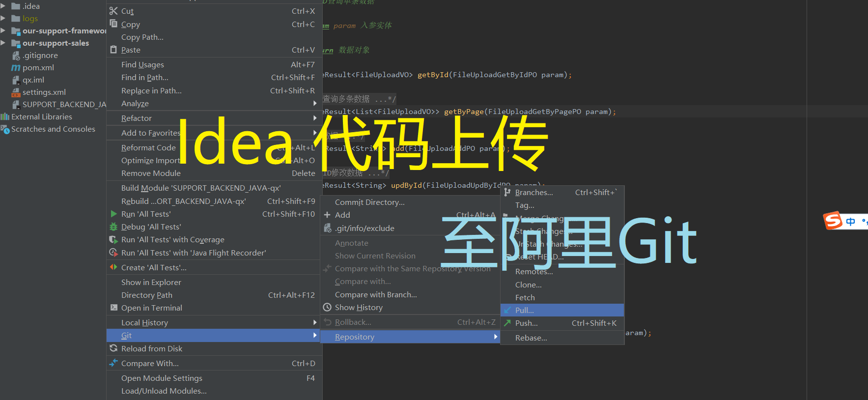Image resolution: width=868 pixels, height=400 pixels.
Task: Click the qx.iml file icon
Action: 16,80
